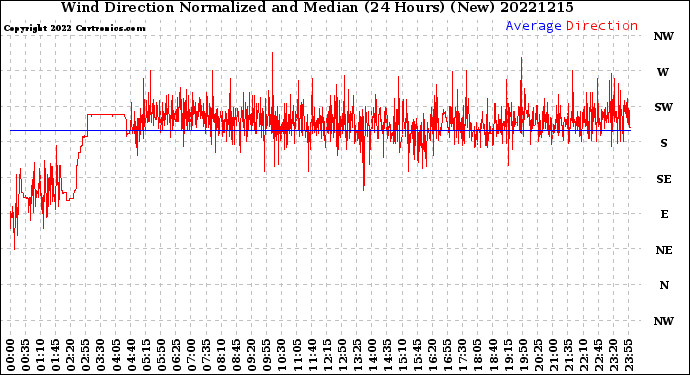690x375 pixels.
Task: Click the "18:40" time axis label
Action: (x=493, y=355)
